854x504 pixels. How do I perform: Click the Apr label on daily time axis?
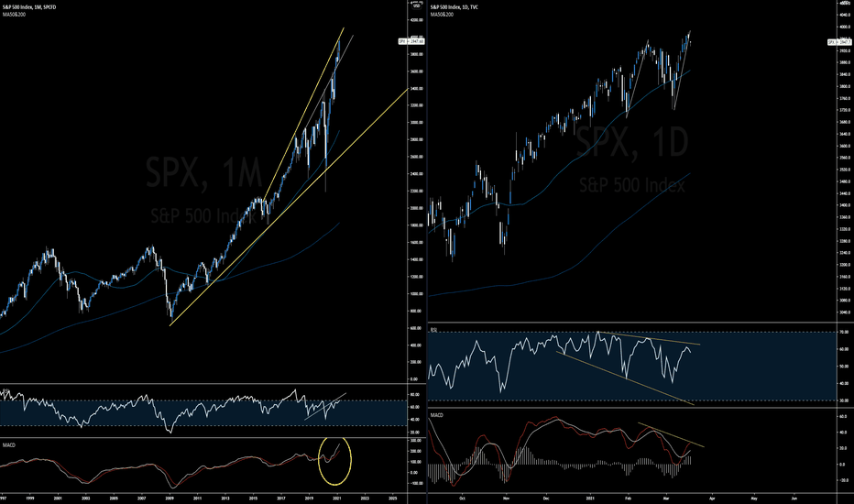click(x=711, y=498)
